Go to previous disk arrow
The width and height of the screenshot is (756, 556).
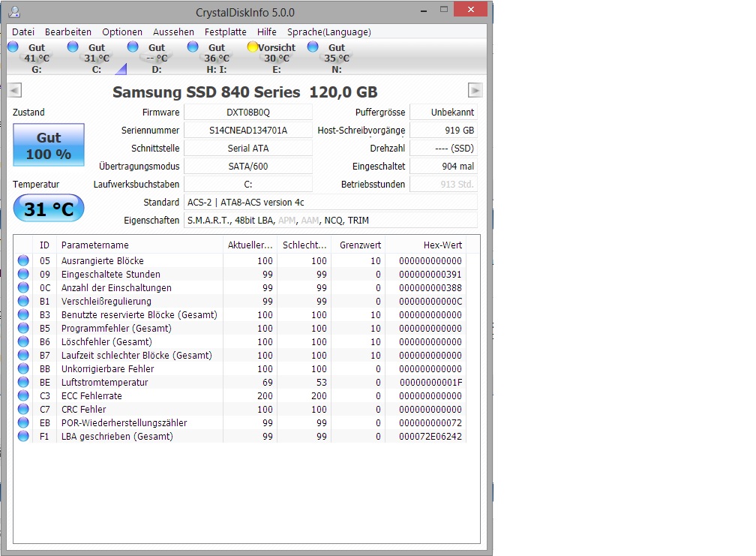click(15, 90)
